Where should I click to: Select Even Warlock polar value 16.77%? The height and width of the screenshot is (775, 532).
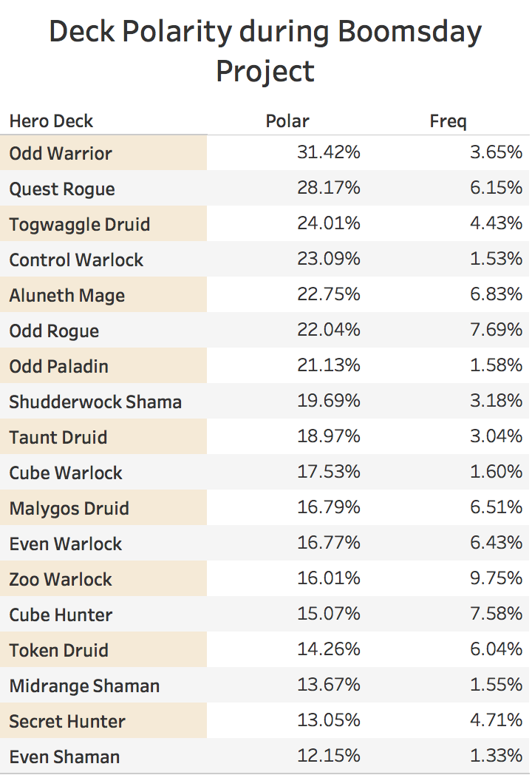coord(329,544)
